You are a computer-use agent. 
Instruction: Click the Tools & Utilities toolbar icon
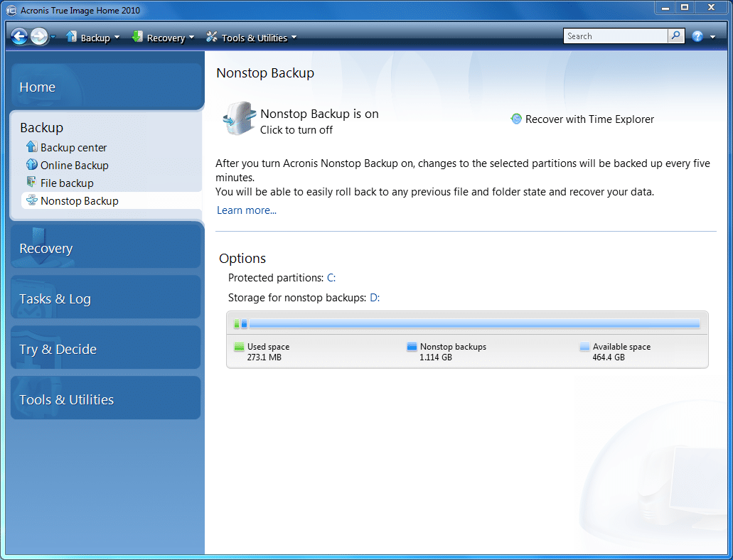point(212,36)
